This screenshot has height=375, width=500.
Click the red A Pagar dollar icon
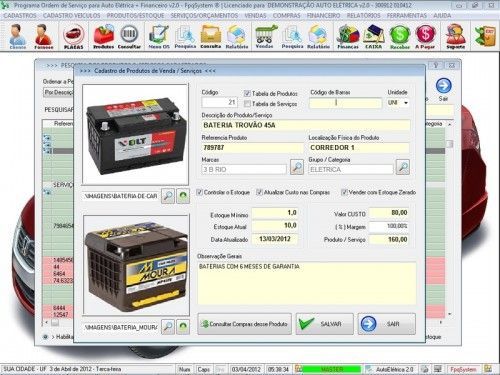pyautogui.click(x=425, y=37)
